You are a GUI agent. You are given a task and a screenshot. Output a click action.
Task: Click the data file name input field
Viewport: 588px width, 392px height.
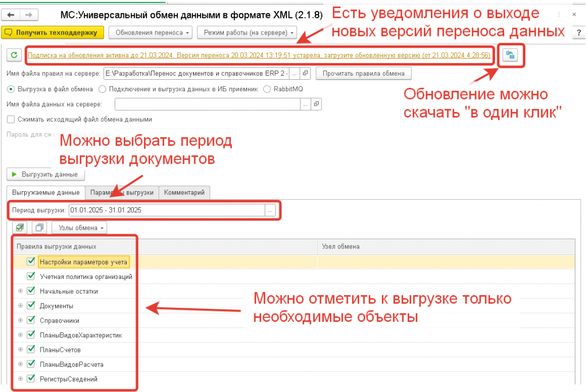[207, 104]
